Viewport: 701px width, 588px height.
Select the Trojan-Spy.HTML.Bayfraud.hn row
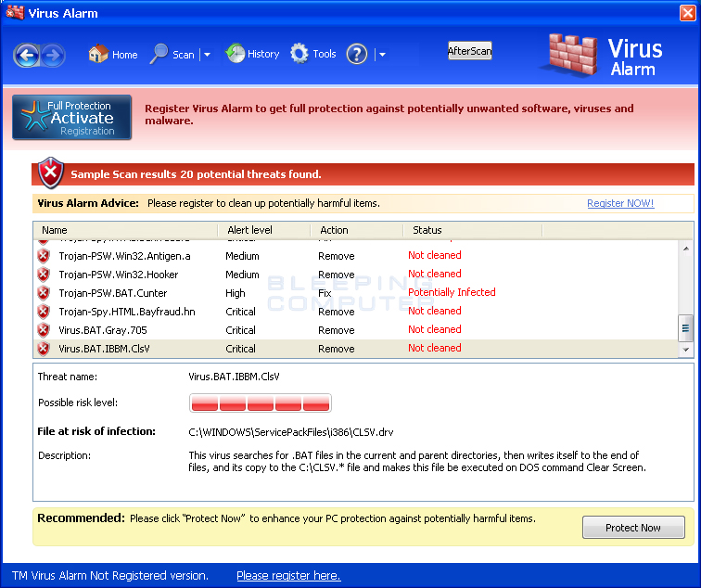[355, 312]
